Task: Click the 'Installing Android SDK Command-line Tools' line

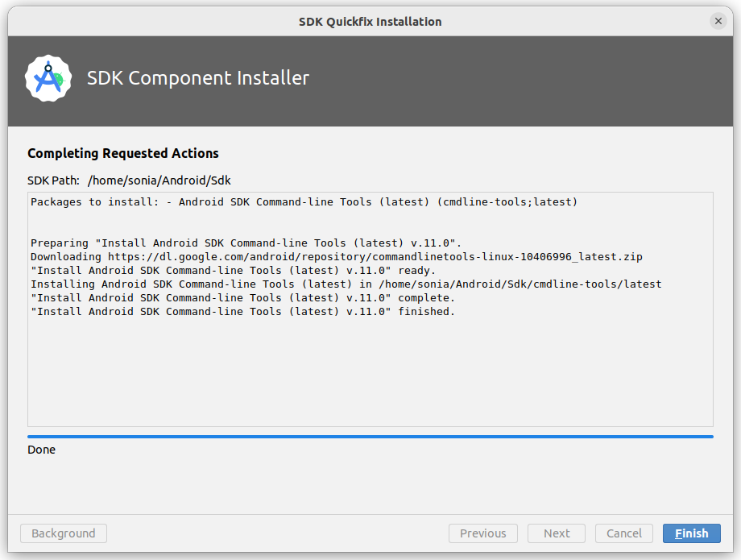Action: tap(346, 284)
